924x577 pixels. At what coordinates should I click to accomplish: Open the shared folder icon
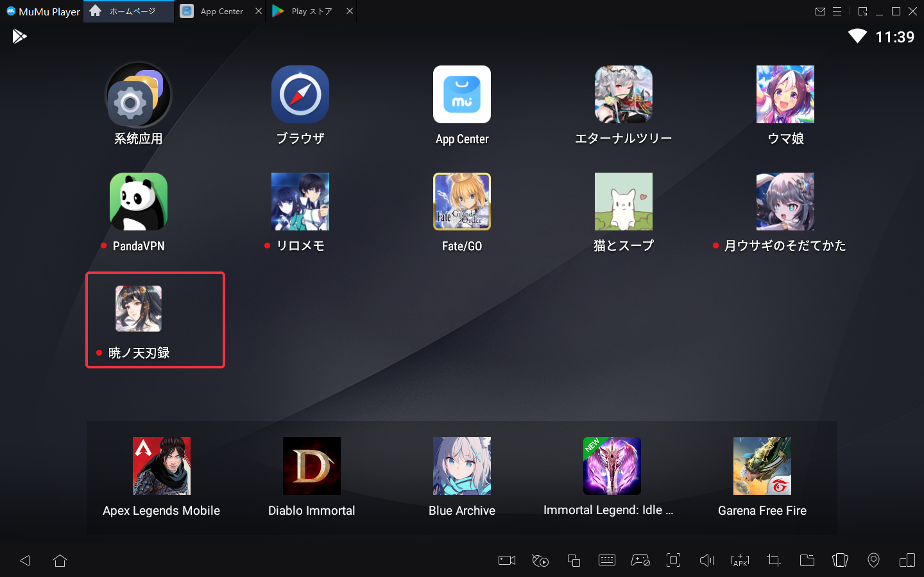click(807, 560)
